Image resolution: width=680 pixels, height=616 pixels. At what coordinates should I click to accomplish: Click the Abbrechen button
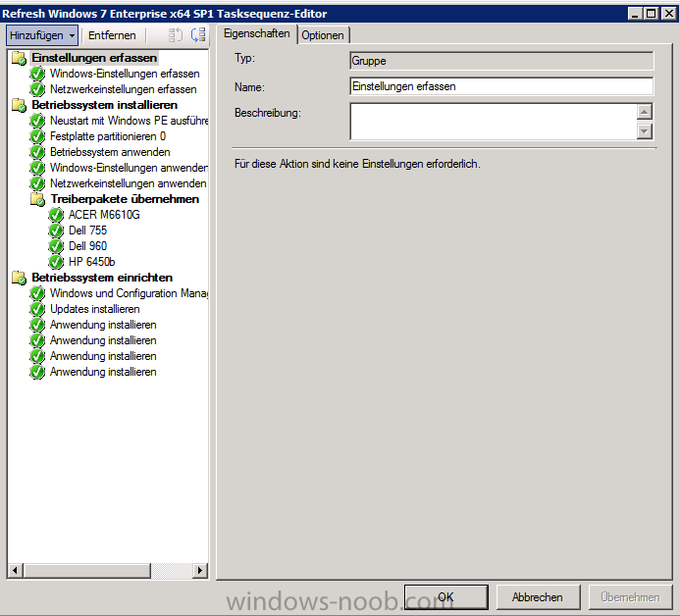[538, 597]
